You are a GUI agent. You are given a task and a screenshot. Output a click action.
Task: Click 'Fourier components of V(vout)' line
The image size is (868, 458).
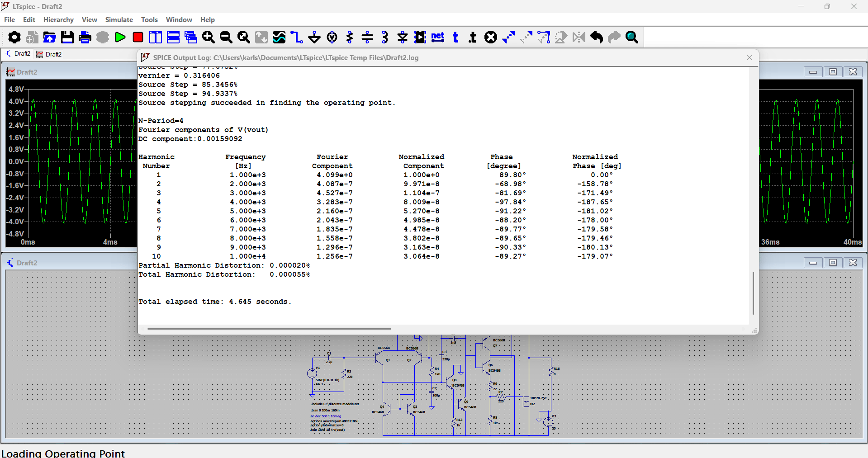coord(204,130)
